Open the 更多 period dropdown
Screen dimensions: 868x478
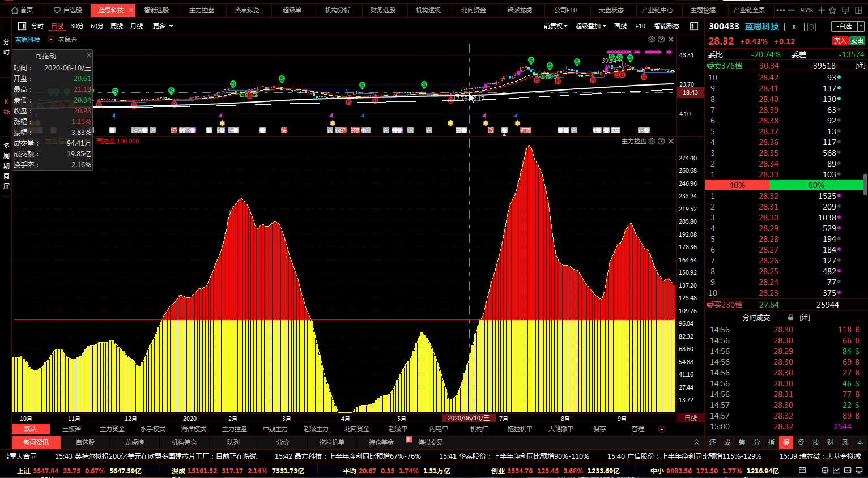[163, 26]
